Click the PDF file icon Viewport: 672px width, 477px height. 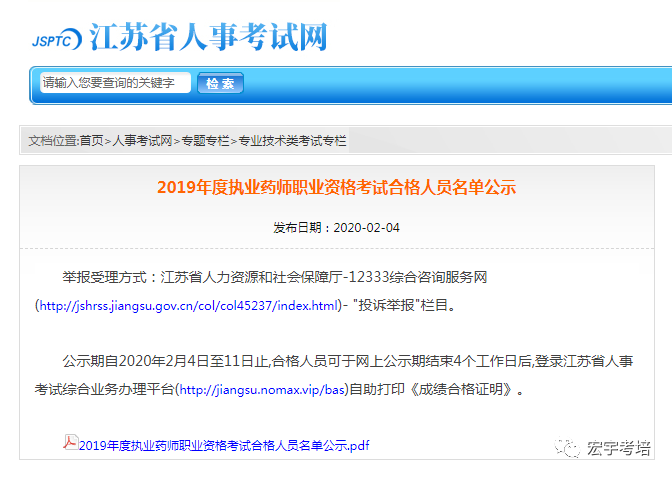click(71, 442)
